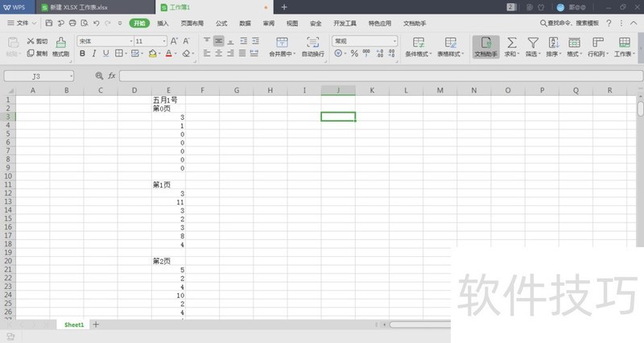Pick the red font color A swatch
This screenshot has width=644, height=343.
pos(168,53)
